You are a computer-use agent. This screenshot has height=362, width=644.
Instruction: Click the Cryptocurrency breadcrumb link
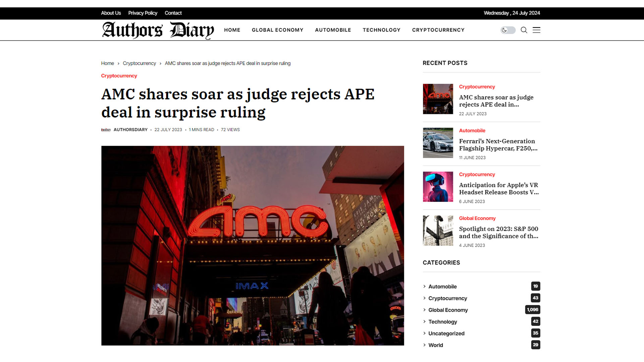[x=139, y=63]
